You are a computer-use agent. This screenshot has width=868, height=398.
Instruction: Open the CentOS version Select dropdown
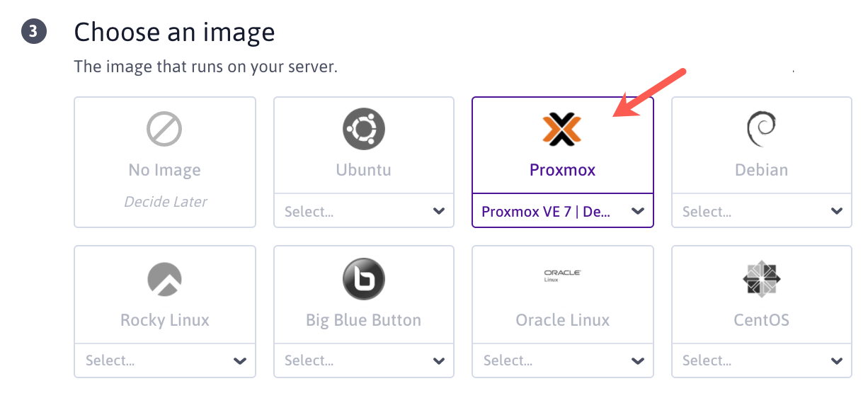(761, 360)
